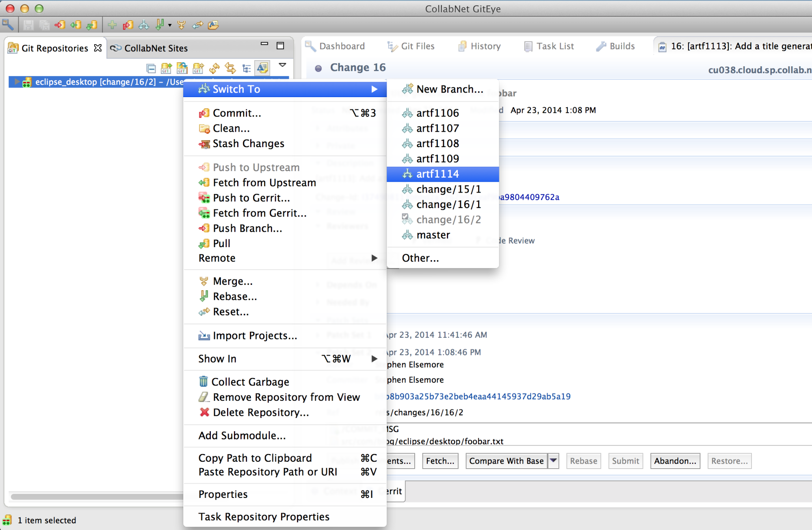Expand the eclipse_desktop repository node

click(17, 82)
